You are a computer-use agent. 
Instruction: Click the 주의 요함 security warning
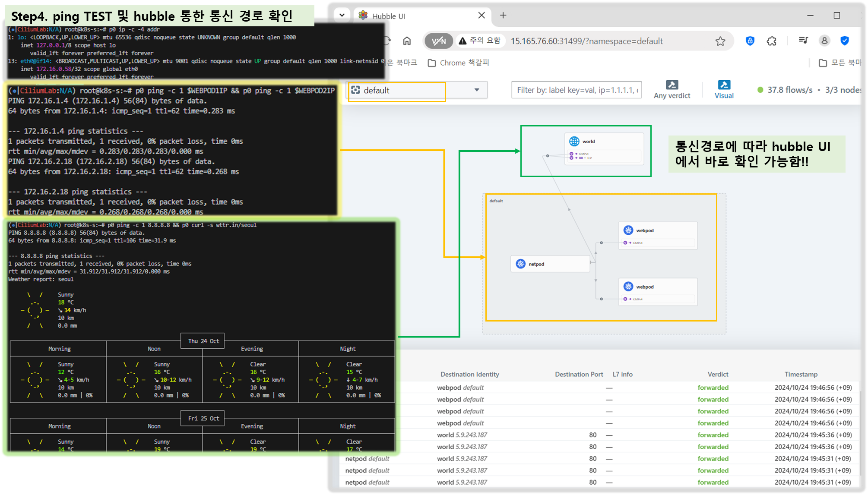479,41
